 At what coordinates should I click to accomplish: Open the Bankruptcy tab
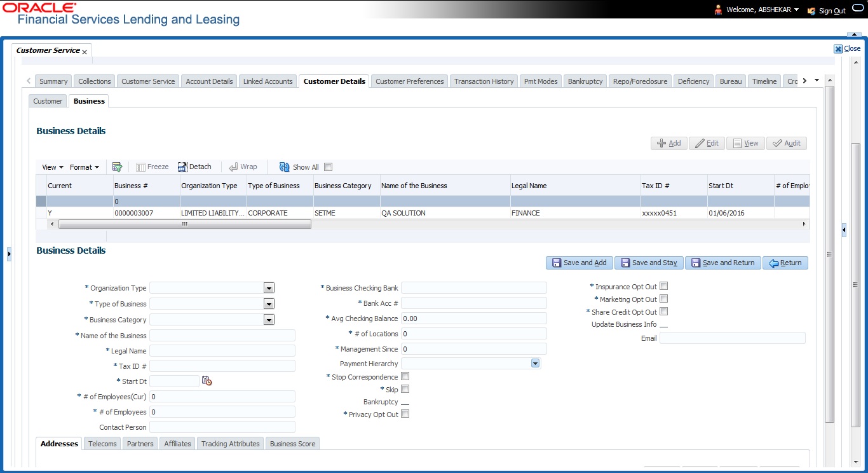tap(585, 81)
